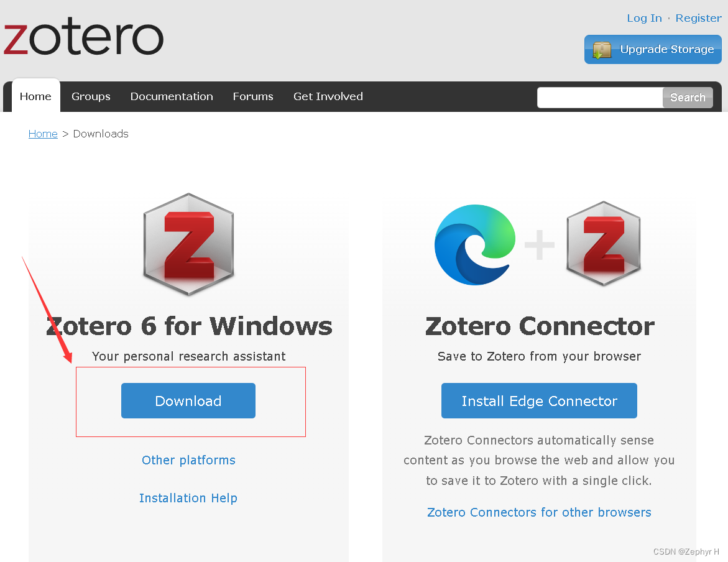
Task: Focus the site search input field
Action: tap(600, 98)
